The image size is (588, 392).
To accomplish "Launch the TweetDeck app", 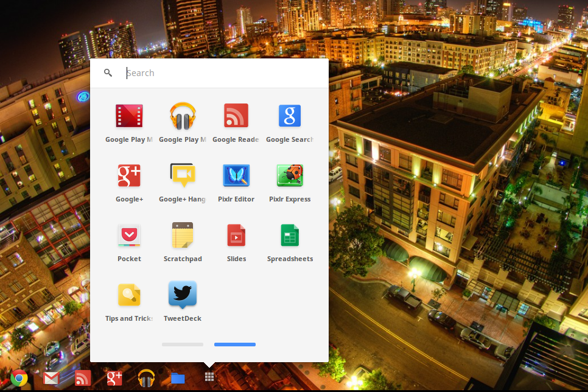I will pyautogui.click(x=183, y=295).
